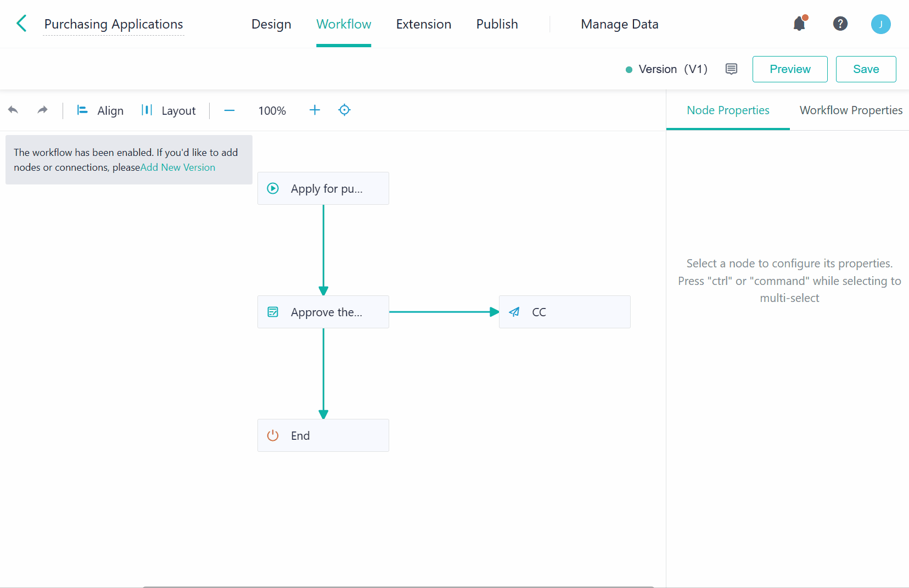Open the notifications bell
Image resolution: width=909 pixels, height=588 pixels.
(799, 24)
